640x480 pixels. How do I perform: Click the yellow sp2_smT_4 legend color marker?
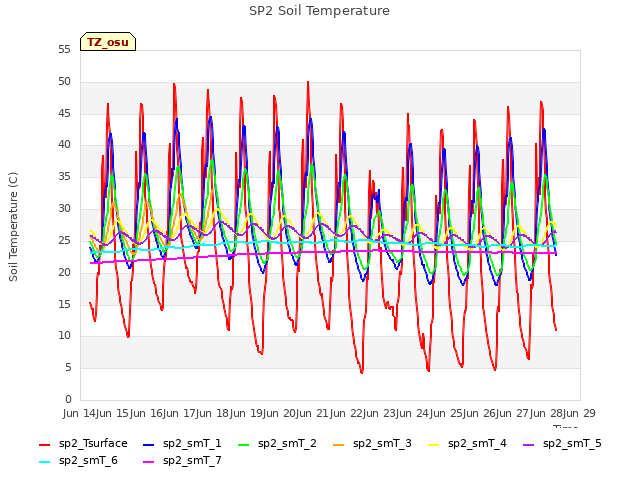[433, 444]
